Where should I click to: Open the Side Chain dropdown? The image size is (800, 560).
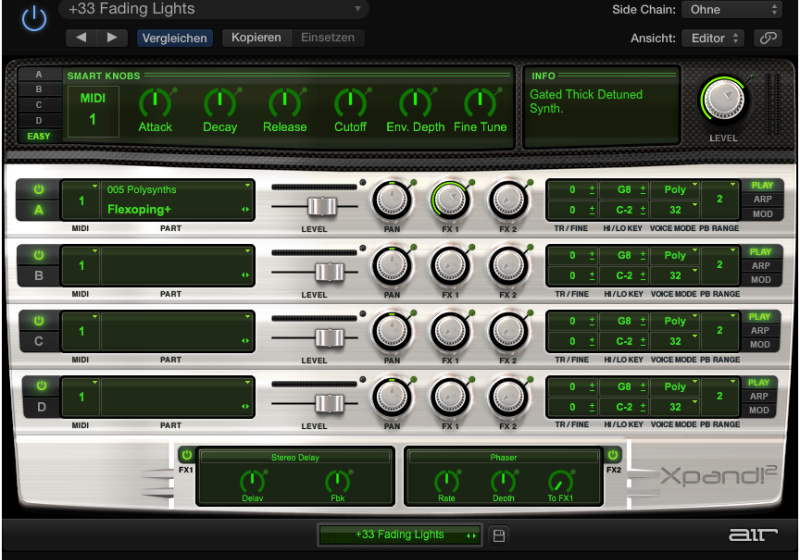point(732,9)
